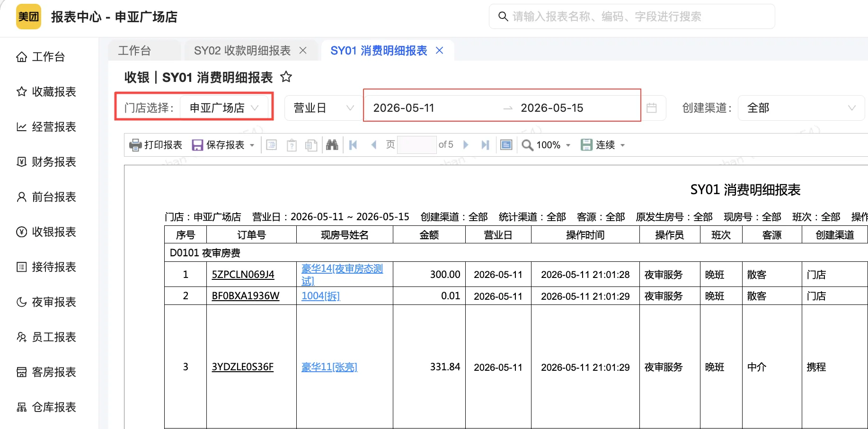Click the search magnifier icon in search bar

coord(503,17)
